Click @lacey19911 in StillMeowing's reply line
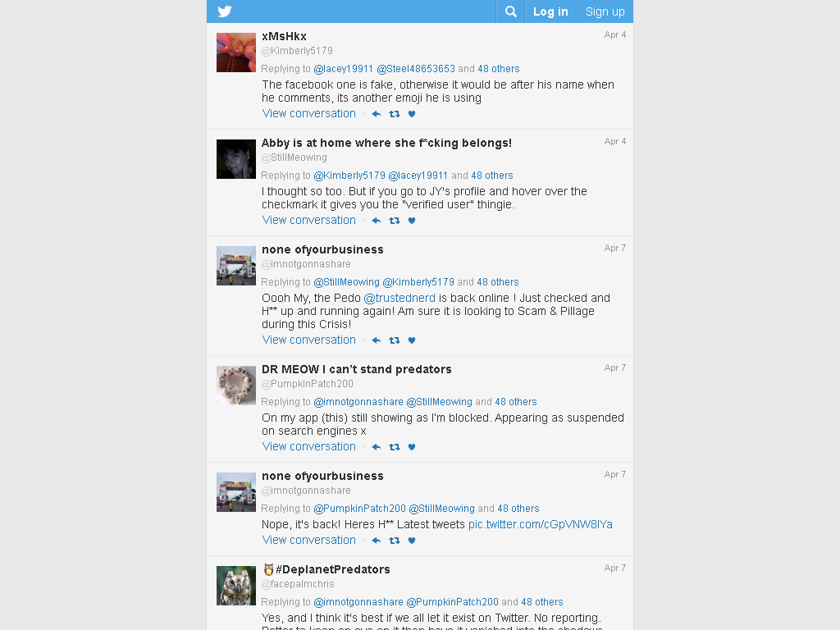Screen dimensions: 840x630 (418, 176)
